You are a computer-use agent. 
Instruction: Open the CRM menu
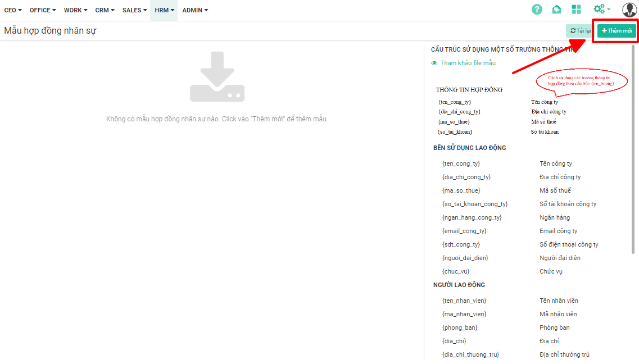coord(105,10)
